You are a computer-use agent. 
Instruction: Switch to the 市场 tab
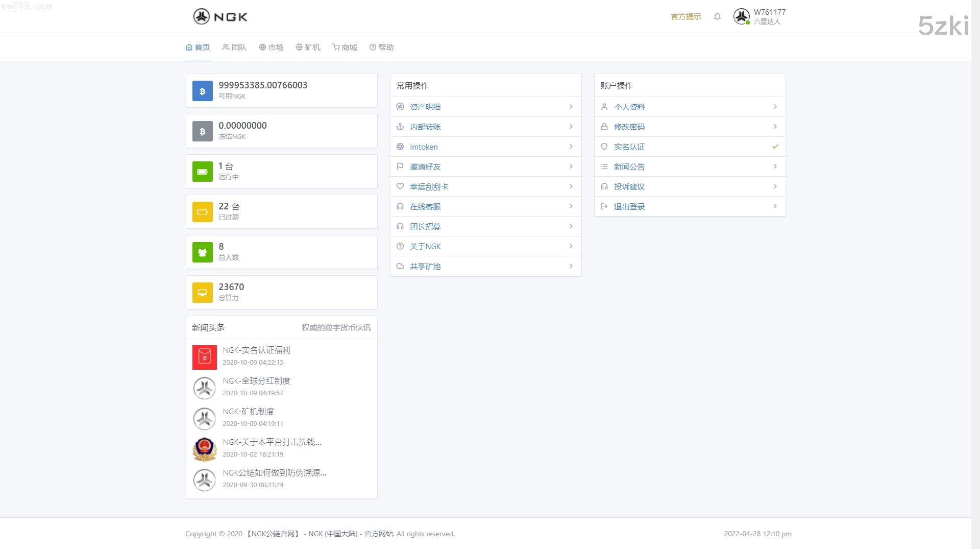[271, 47]
